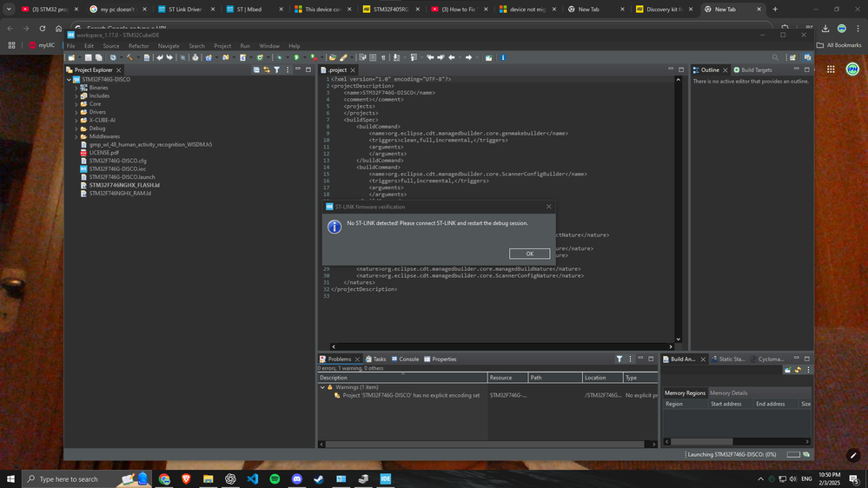Click the external tools run-last icon
This screenshot has height=488, width=868.
[x=314, y=57]
